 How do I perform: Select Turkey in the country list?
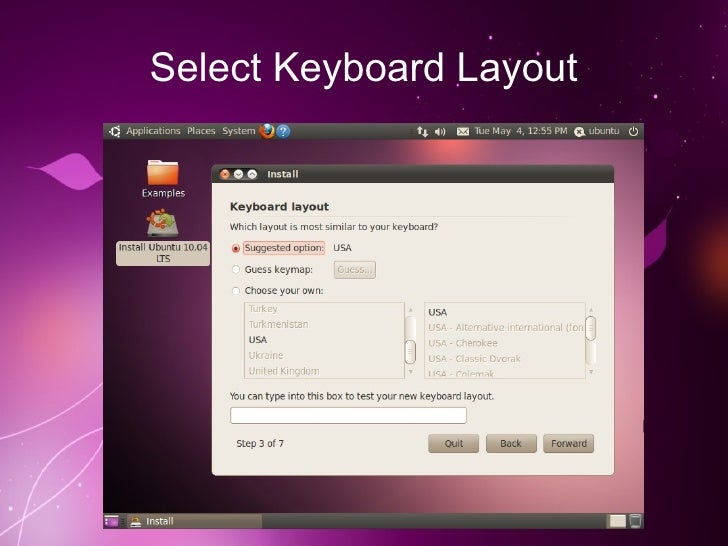click(x=325, y=309)
